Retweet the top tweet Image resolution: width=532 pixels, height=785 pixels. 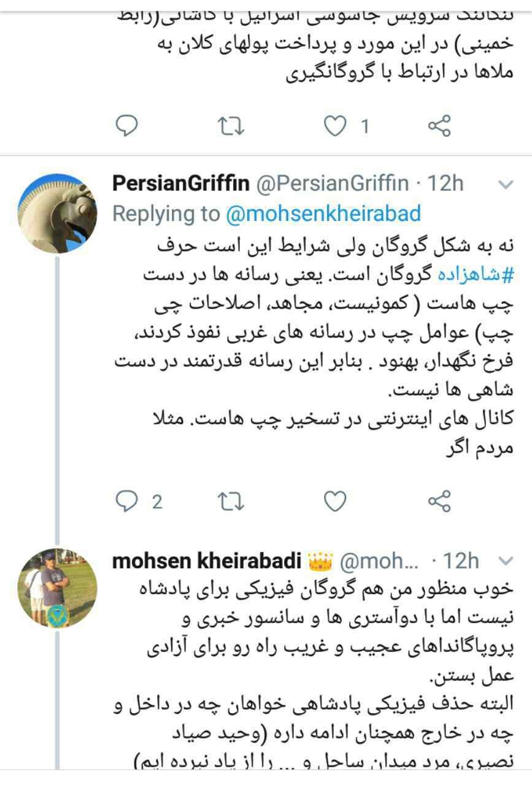[231, 126]
